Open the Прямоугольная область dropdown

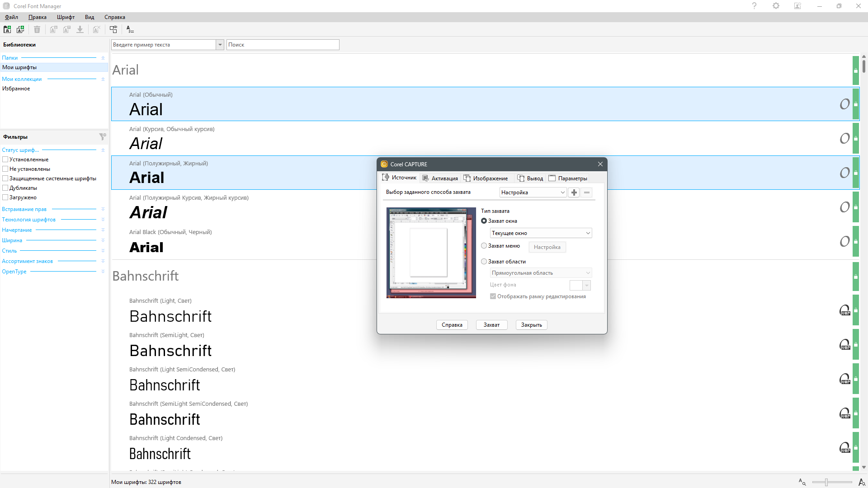[541, 273]
